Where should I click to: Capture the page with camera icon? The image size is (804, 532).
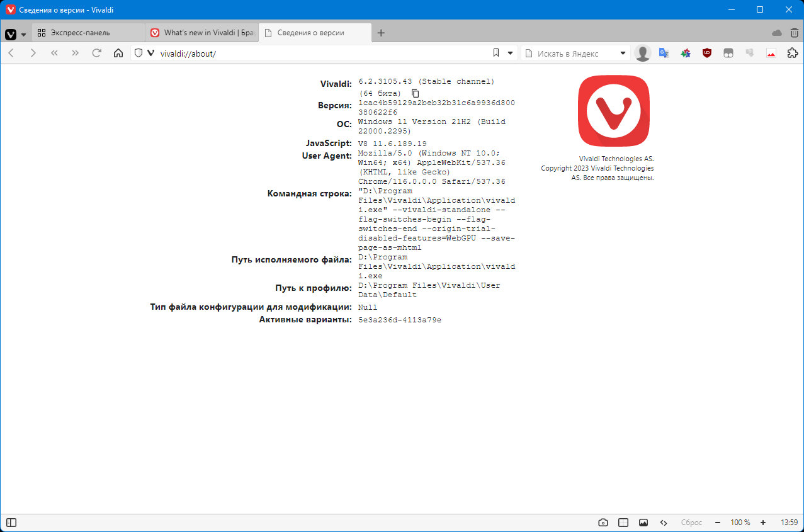(603, 523)
